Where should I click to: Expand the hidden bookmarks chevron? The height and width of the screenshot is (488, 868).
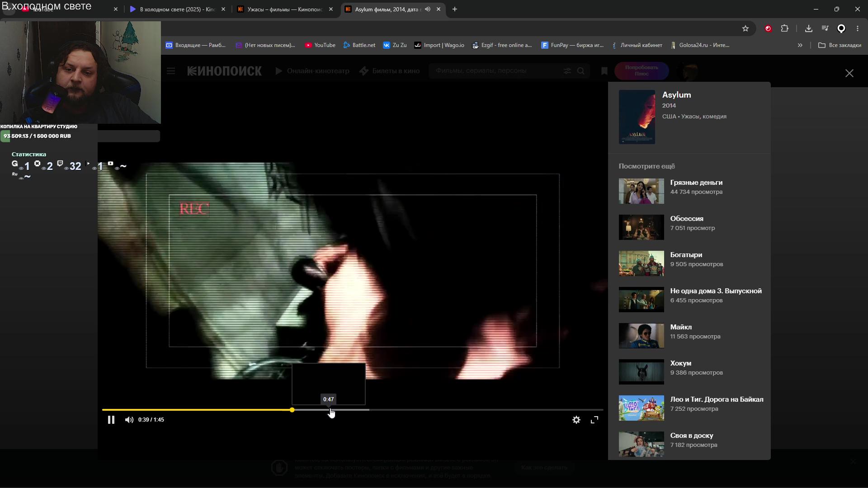point(800,45)
